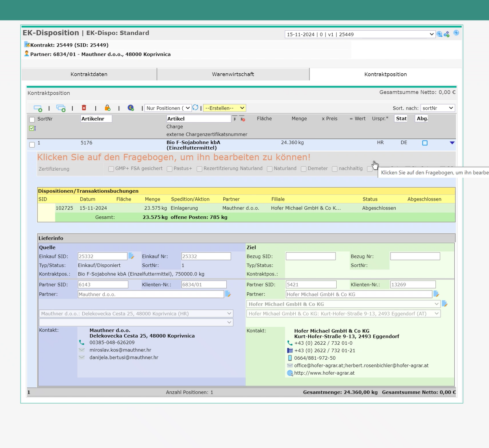This screenshot has width=489, height=448.
Task: Click the add multiple positions icon
Action: [61, 108]
